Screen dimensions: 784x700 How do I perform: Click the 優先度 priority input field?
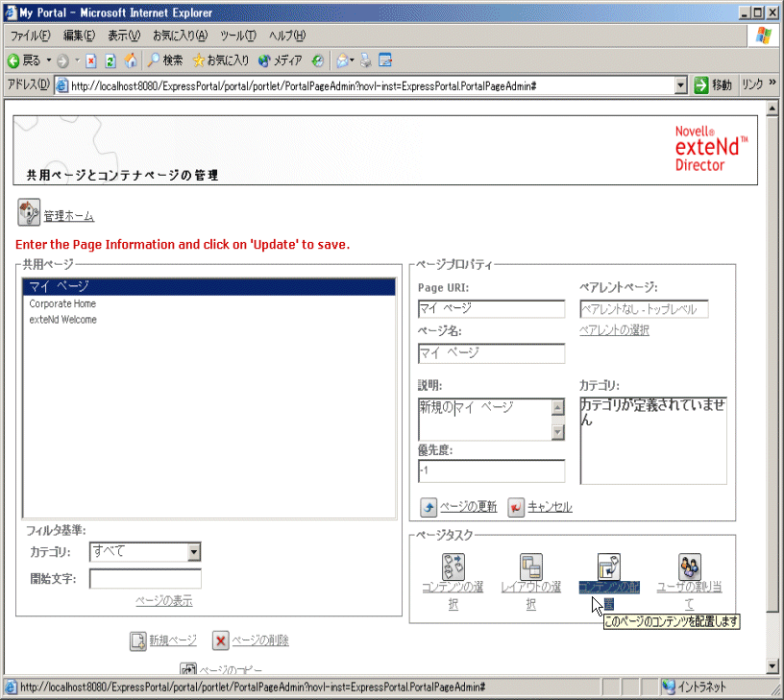tap(492, 471)
